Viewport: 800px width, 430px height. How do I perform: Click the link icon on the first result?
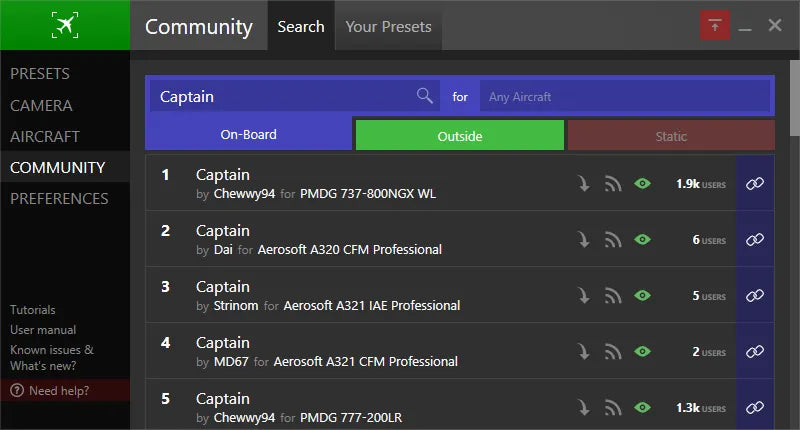click(755, 183)
